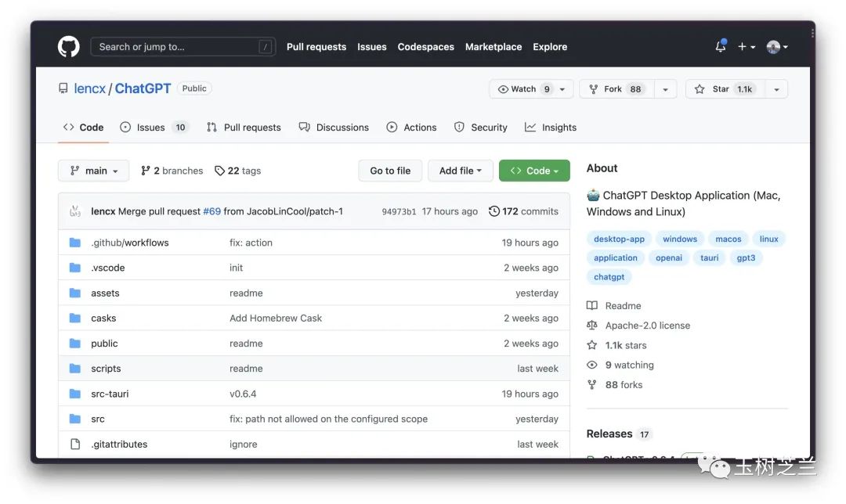Screen dimensions: 846x504
Task: Select the windows topic tag
Action: coord(680,239)
